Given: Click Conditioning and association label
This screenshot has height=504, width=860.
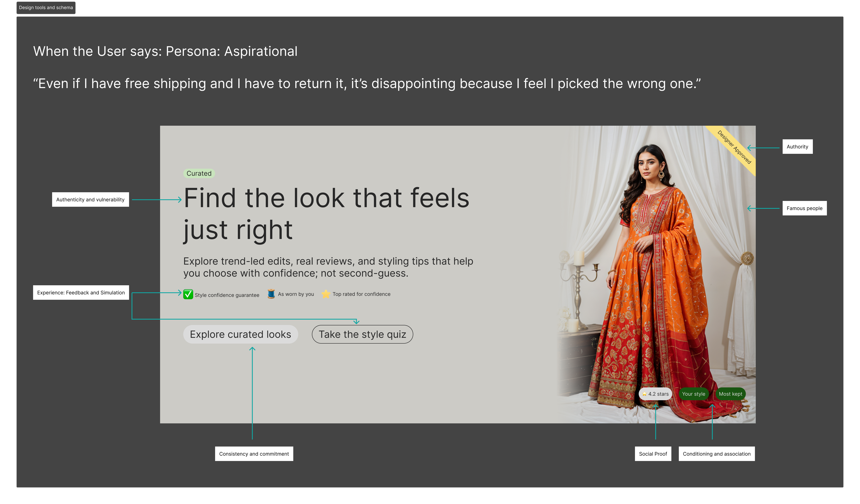Looking at the screenshot, I should 716,454.
